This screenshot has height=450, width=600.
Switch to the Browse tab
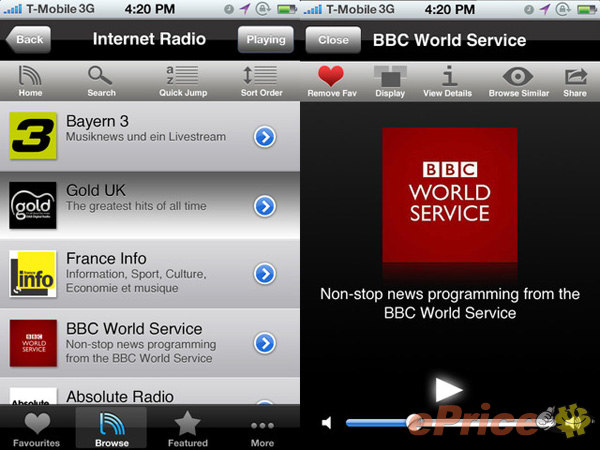click(111, 428)
